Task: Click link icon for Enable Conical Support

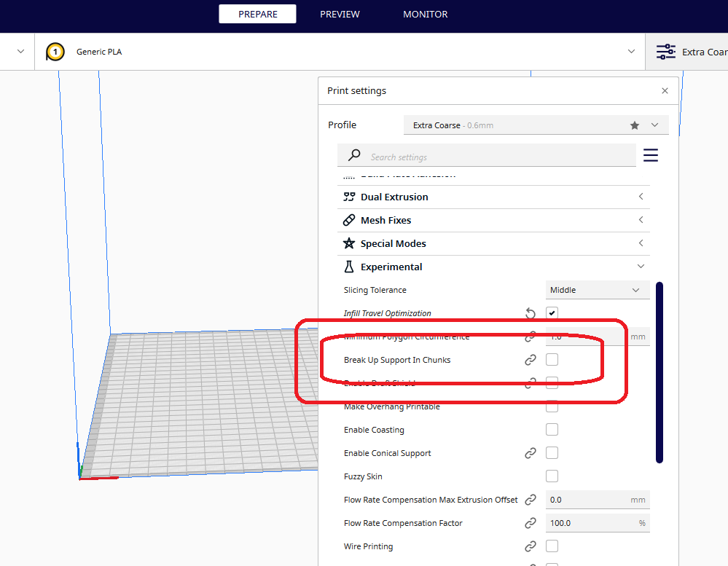Action: pyautogui.click(x=531, y=453)
